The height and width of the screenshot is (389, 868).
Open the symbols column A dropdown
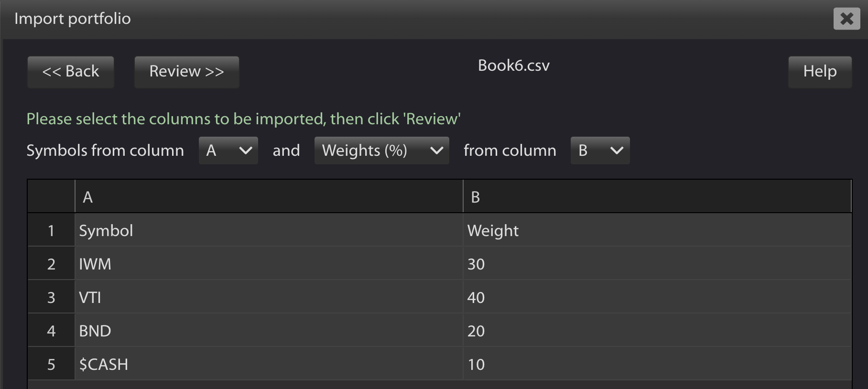(x=228, y=151)
